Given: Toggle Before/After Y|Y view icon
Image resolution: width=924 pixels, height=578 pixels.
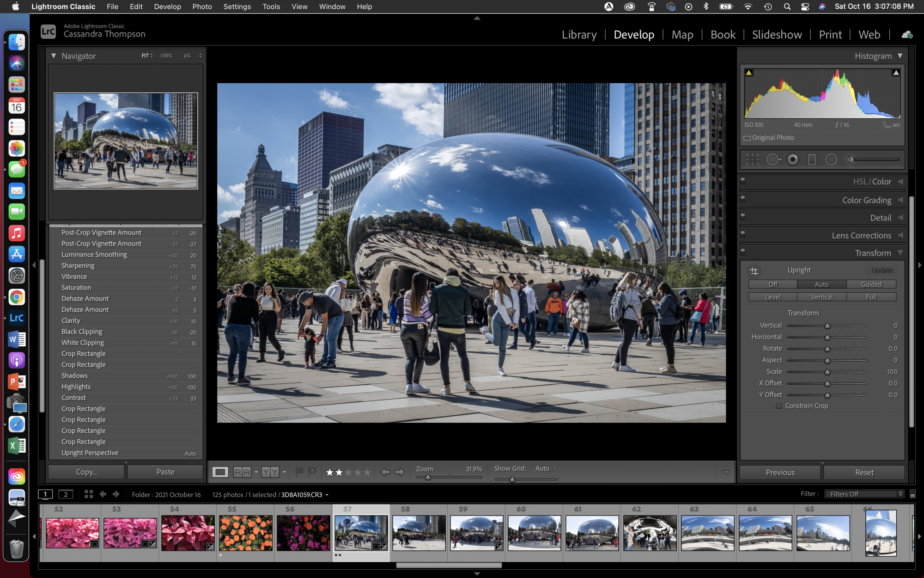Looking at the screenshot, I should click(x=270, y=472).
